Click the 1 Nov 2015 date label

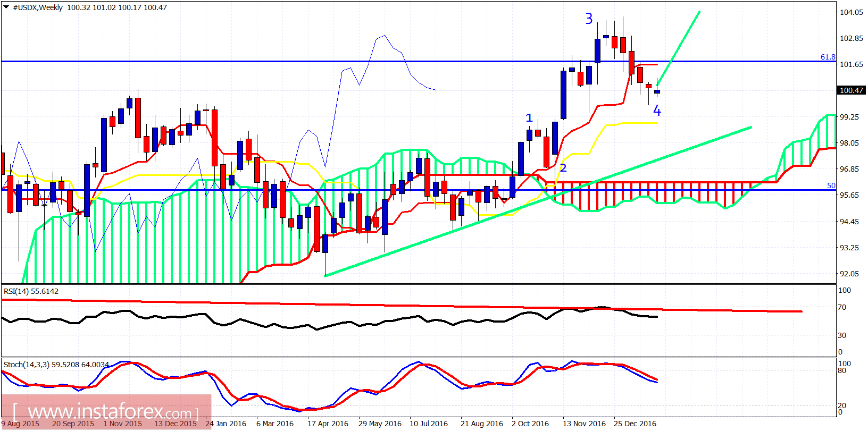(123, 424)
